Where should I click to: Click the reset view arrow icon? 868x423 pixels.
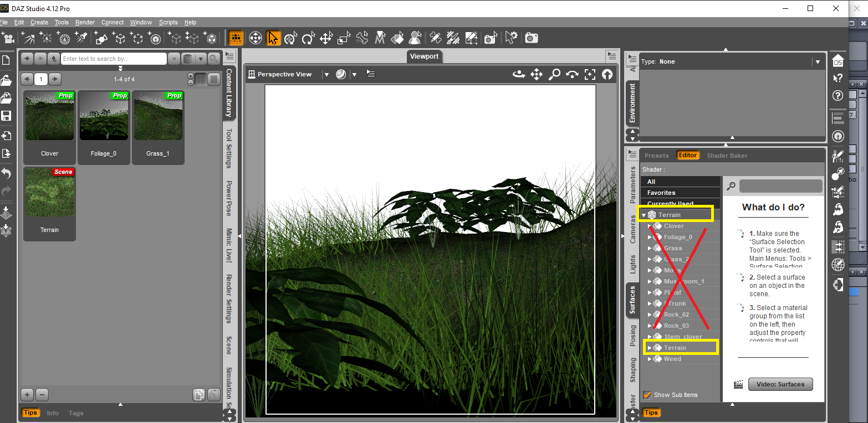[x=607, y=74]
